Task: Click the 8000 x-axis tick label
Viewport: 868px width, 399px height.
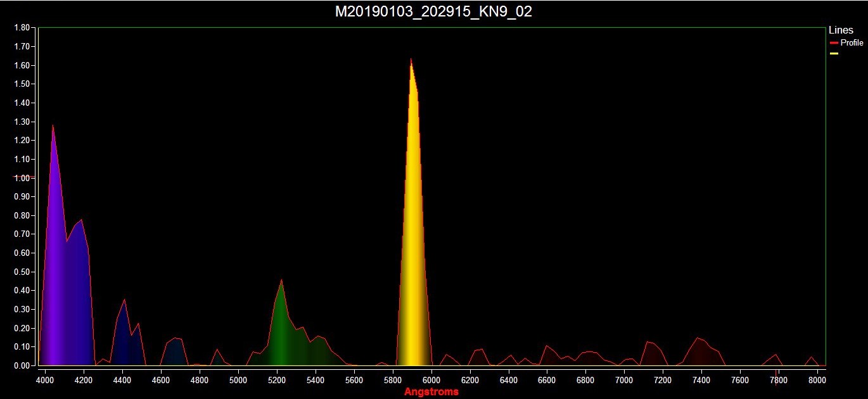Action: pos(817,381)
